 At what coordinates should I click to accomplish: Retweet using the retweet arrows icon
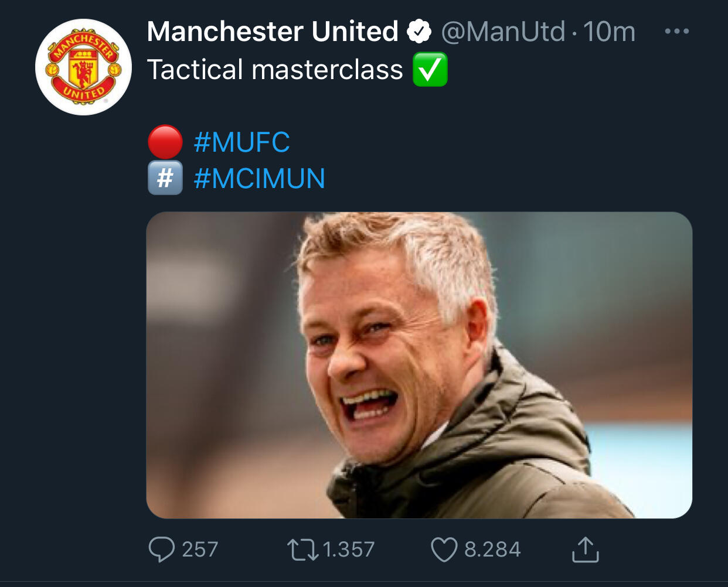pos(302,550)
